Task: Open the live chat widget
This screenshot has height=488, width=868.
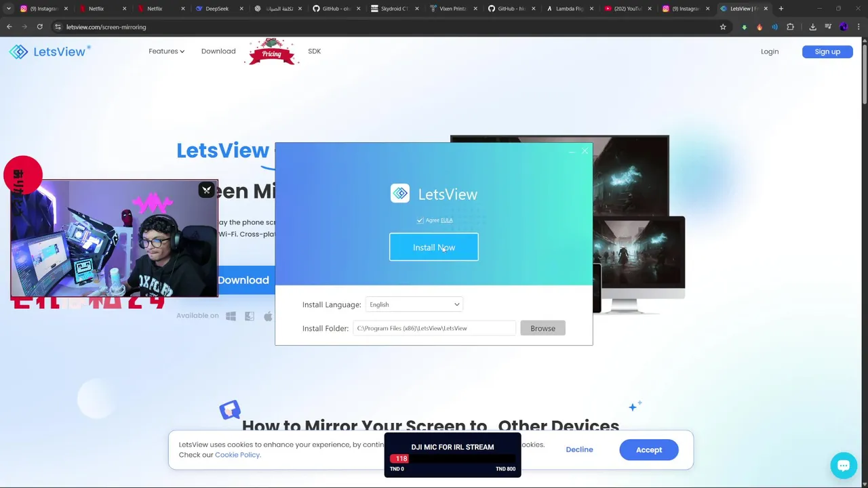Action: point(844,466)
